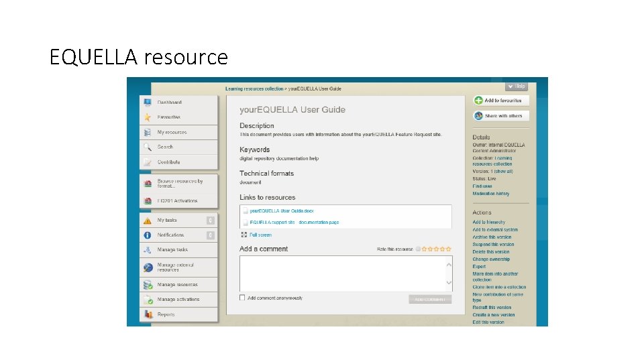The height and width of the screenshot is (362, 644).
Task: Click the Export action link
Action: 479,267
